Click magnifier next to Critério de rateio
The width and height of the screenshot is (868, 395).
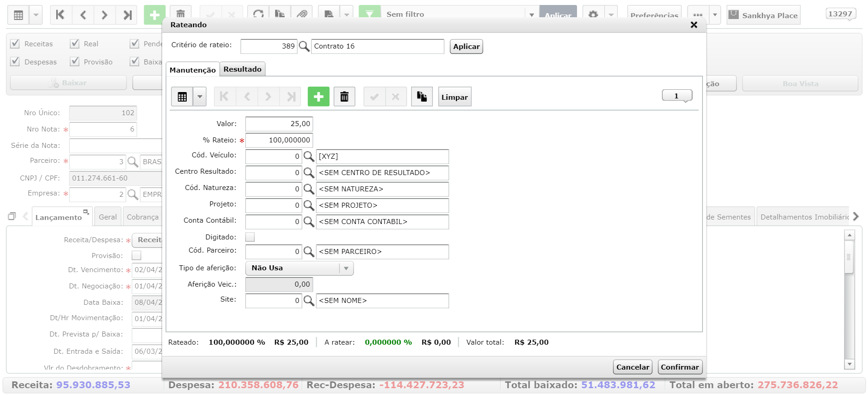coord(304,46)
